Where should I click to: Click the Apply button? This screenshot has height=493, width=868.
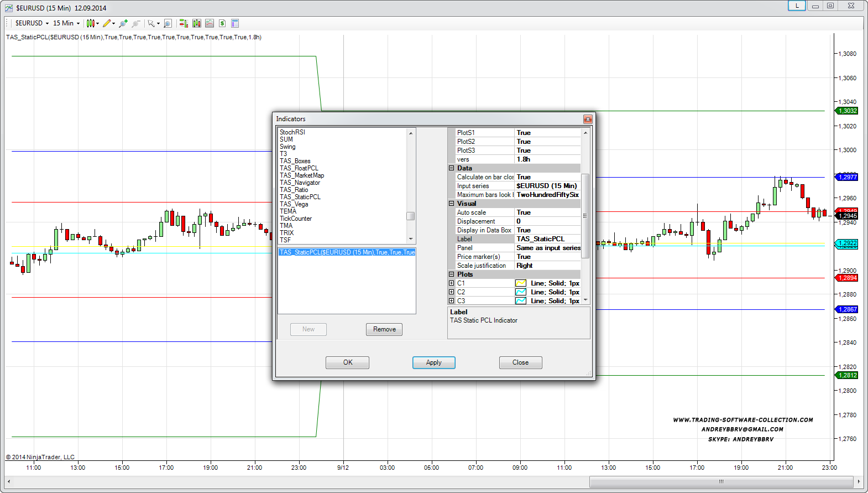click(x=433, y=362)
